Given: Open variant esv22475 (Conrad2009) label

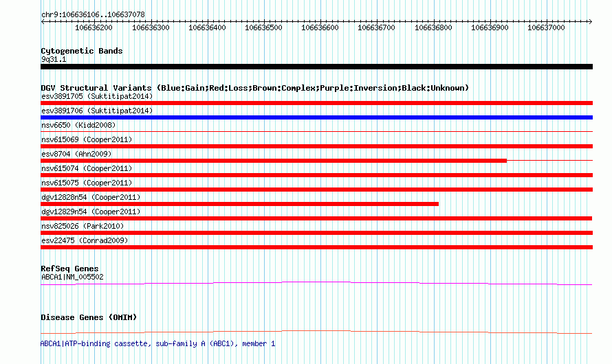Looking at the screenshot, I should coord(85,240).
